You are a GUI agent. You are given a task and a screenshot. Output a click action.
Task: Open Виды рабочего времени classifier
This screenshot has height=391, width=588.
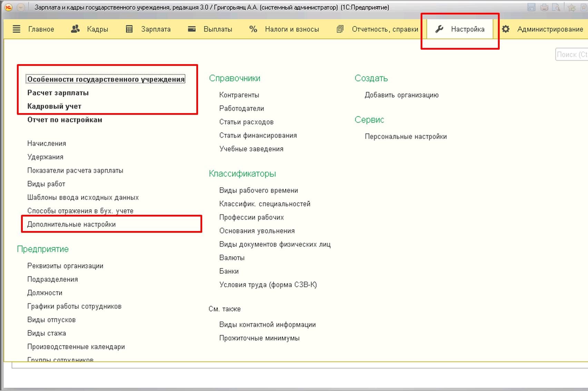click(258, 190)
